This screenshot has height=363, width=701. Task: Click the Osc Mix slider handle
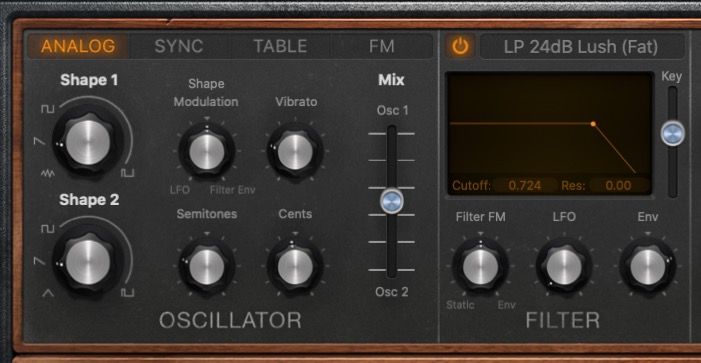pos(392,201)
